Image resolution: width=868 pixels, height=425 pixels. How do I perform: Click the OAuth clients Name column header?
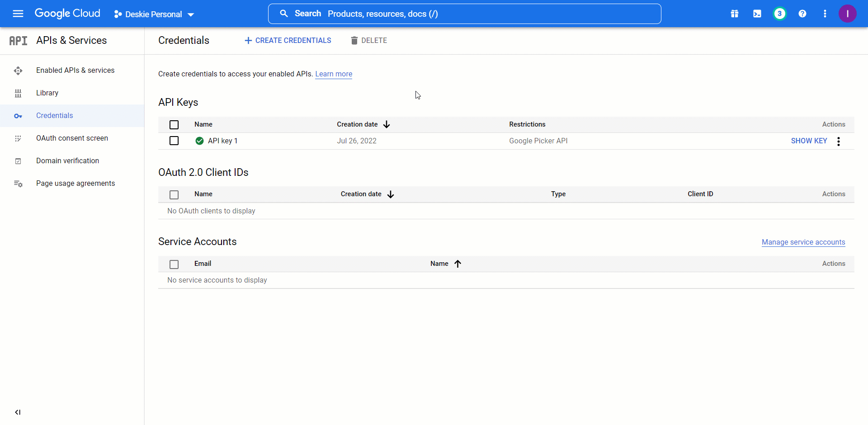point(203,194)
